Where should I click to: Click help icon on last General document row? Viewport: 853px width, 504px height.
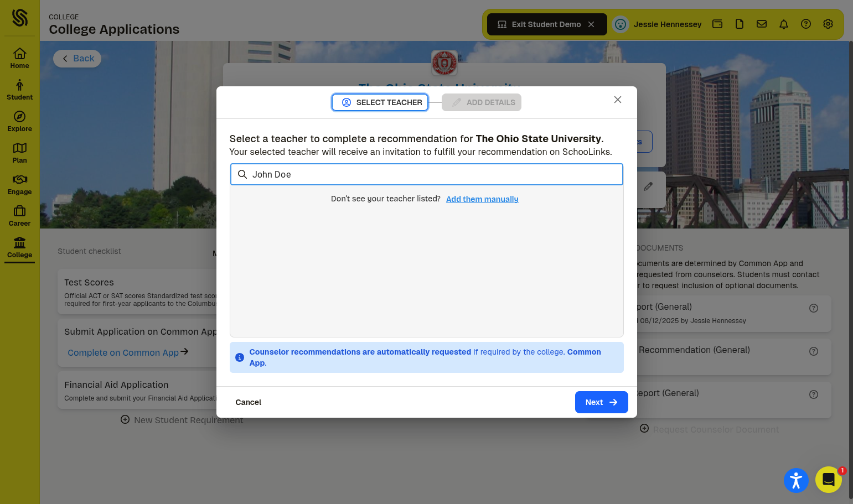pyautogui.click(x=814, y=394)
